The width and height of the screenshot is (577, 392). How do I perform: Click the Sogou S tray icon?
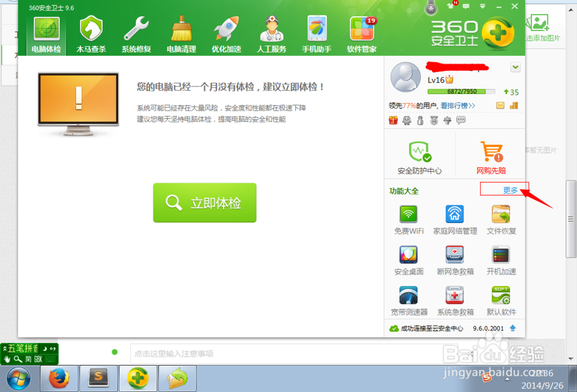487,376
